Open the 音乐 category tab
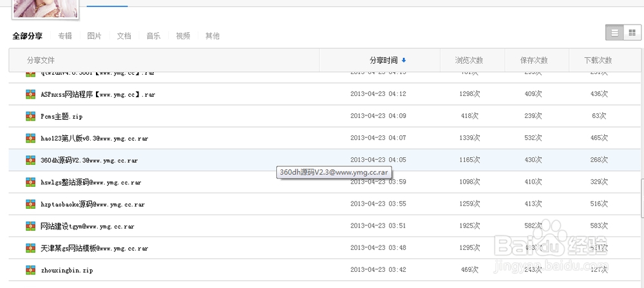This screenshot has height=288, width=644. point(153,36)
